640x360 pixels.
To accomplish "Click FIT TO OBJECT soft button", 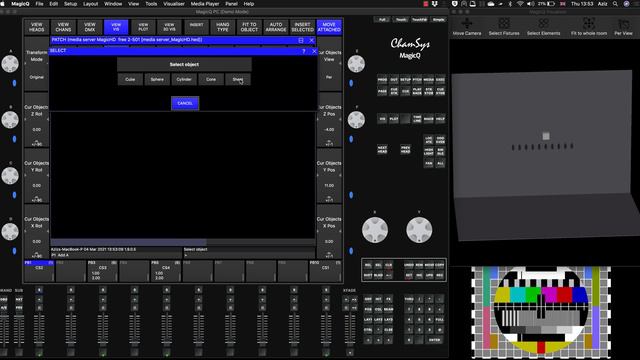I will (x=249, y=27).
